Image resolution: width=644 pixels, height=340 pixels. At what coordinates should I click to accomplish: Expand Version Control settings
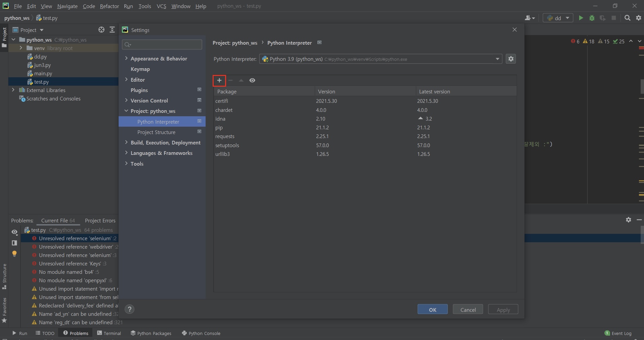[126, 100]
